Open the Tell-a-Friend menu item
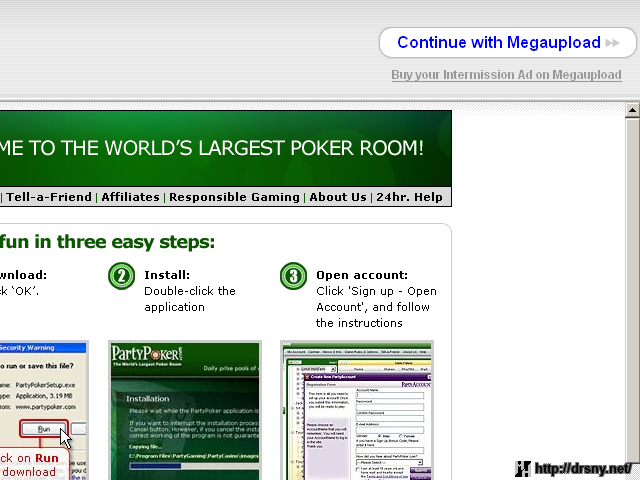The image size is (640, 480). click(49, 197)
